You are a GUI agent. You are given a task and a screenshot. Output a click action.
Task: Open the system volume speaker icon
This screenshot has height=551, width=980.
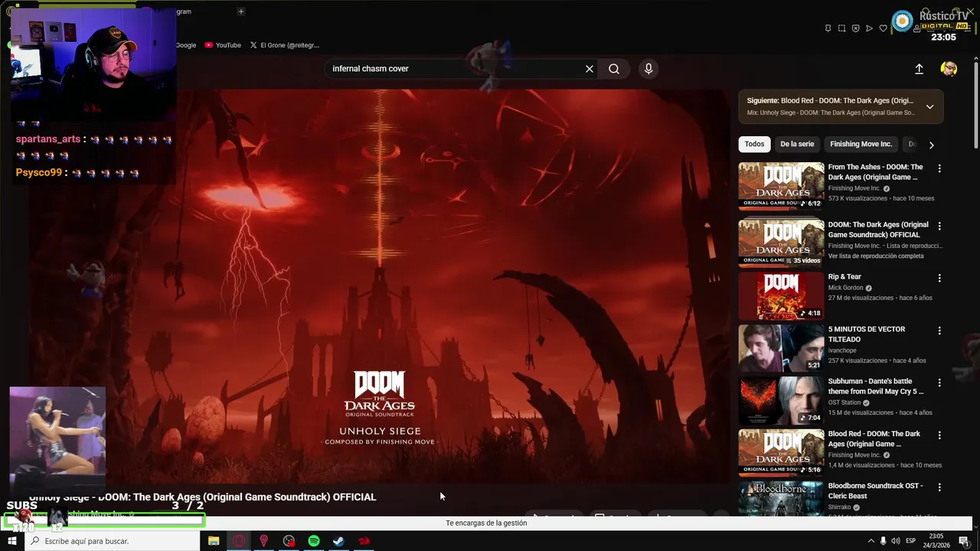896,541
